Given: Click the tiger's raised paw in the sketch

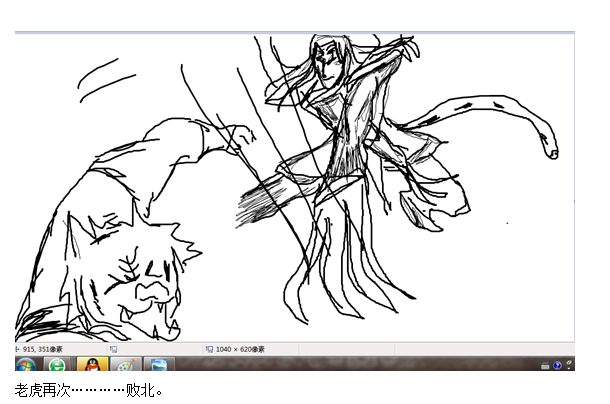Looking at the screenshot, I should (x=238, y=135).
